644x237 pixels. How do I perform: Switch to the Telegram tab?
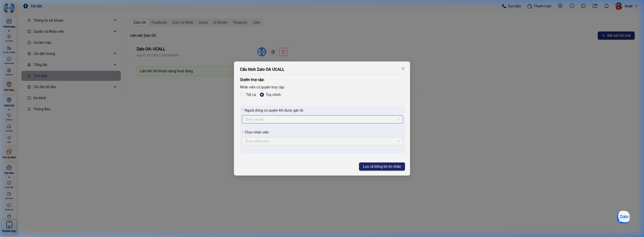(240, 22)
